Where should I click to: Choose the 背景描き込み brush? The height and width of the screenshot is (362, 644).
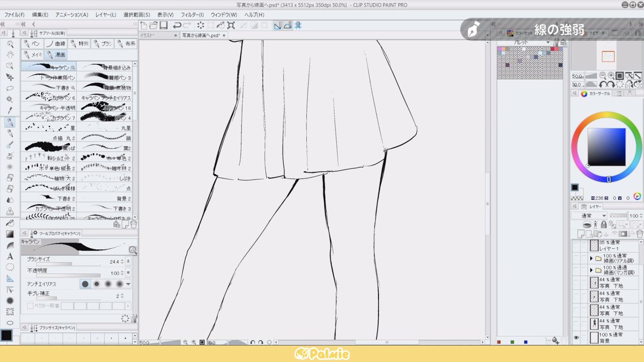(x=104, y=67)
